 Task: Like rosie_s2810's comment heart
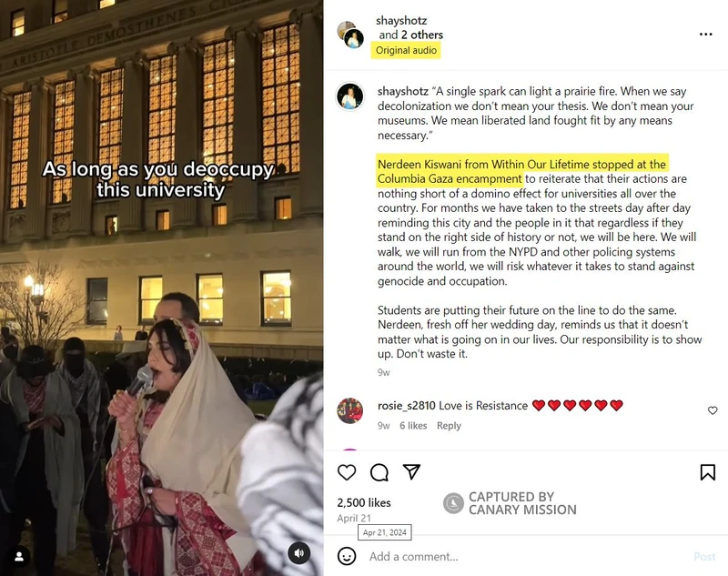coord(713,410)
